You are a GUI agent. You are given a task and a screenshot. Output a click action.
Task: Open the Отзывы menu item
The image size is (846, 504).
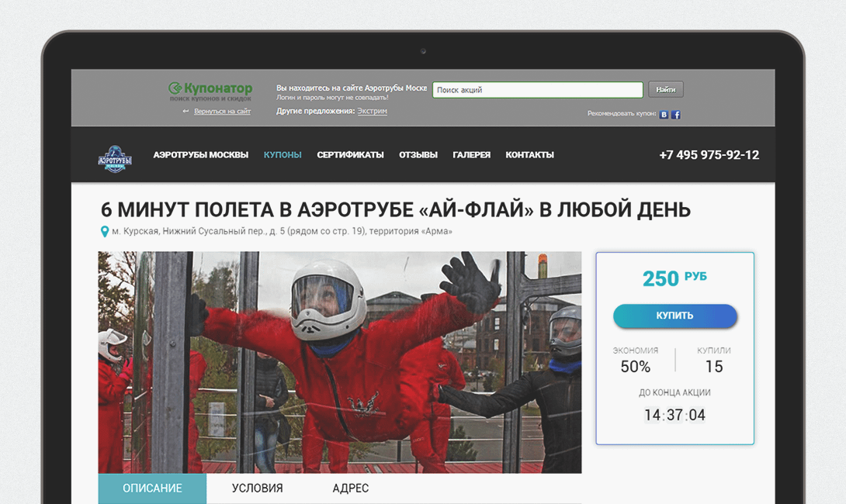[418, 155]
